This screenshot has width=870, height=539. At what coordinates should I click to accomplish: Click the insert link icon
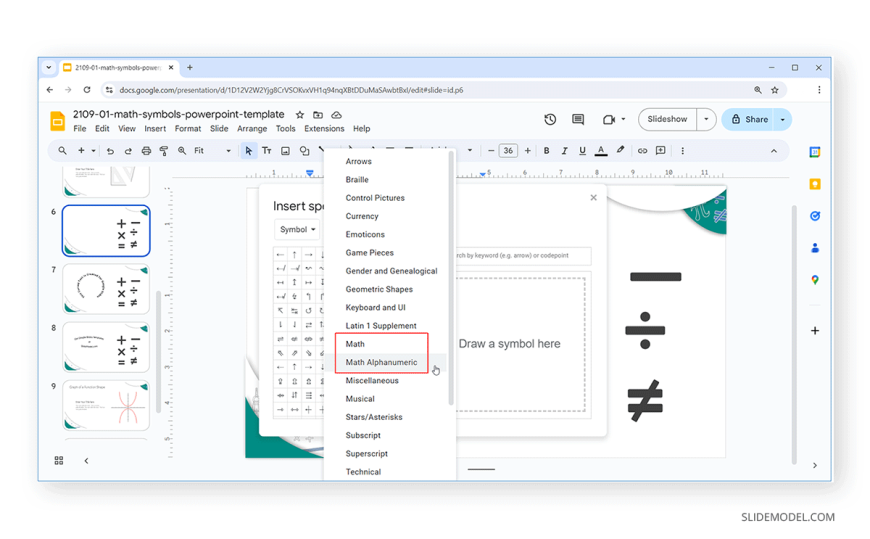[x=642, y=150]
